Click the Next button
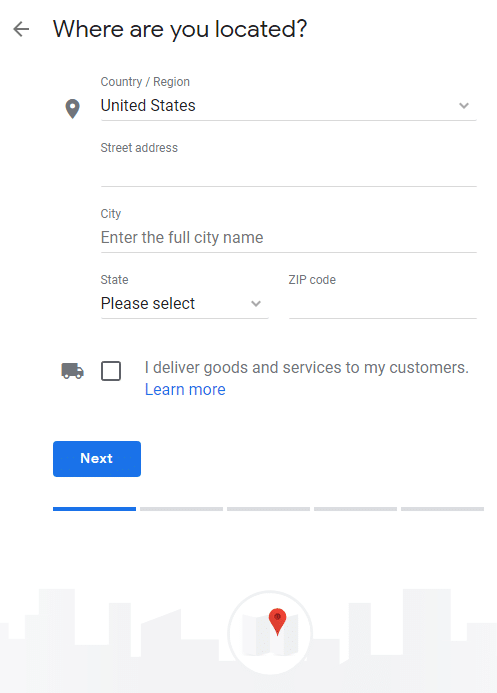 [97, 459]
